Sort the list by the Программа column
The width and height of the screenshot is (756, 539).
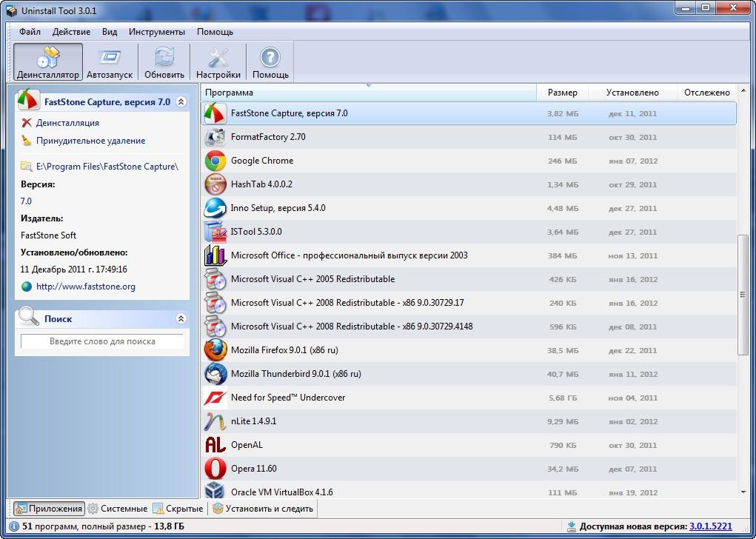369,93
